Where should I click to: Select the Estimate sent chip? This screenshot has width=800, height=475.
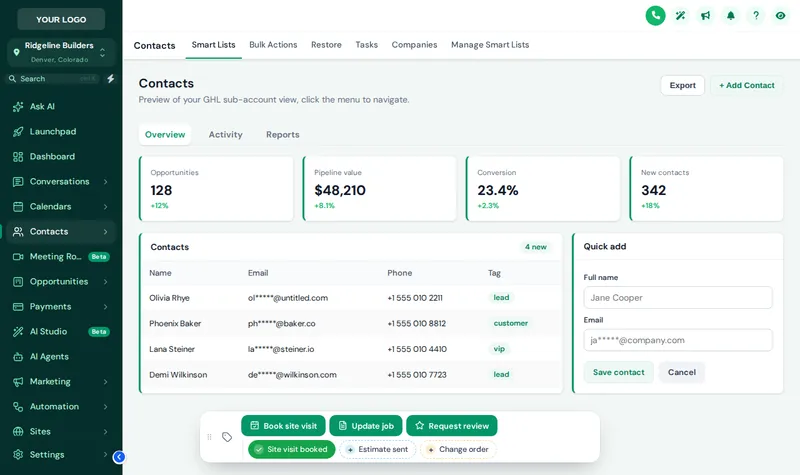tap(378, 449)
